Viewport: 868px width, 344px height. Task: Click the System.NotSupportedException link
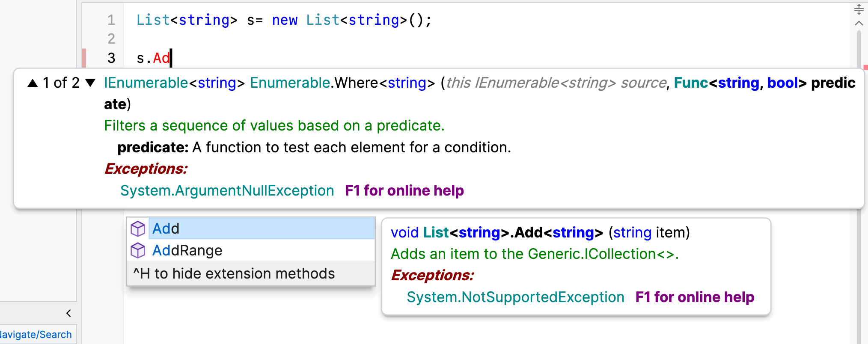click(x=515, y=297)
